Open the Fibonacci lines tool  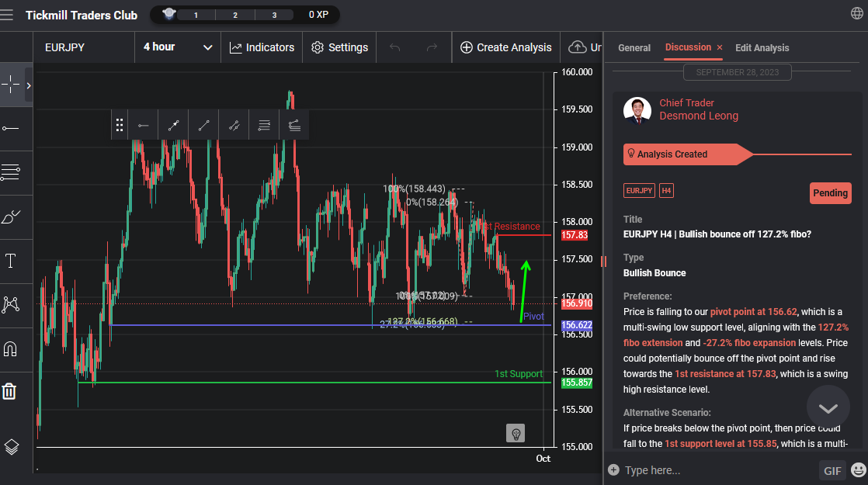(x=11, y=172)
